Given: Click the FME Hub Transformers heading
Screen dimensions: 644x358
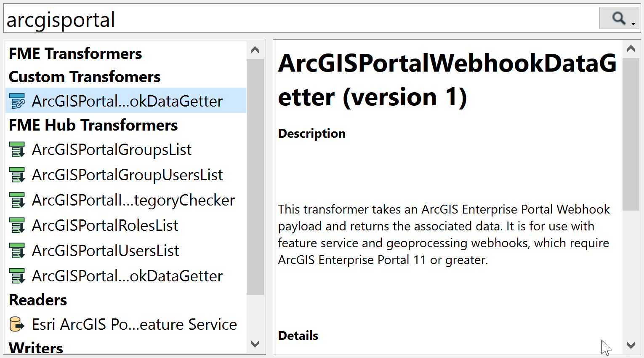Looking at the screenshot, I should tap(93, 125).
